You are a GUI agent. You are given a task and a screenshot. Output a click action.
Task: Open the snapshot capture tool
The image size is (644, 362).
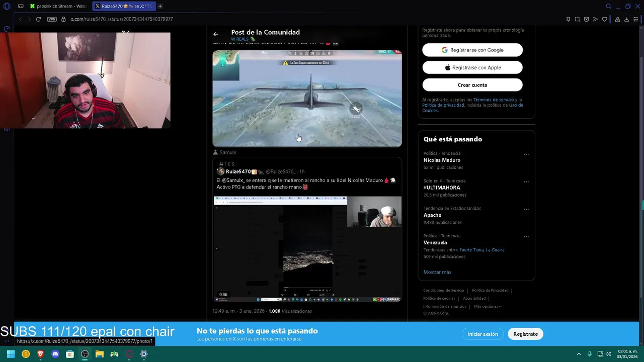[577, 19]
